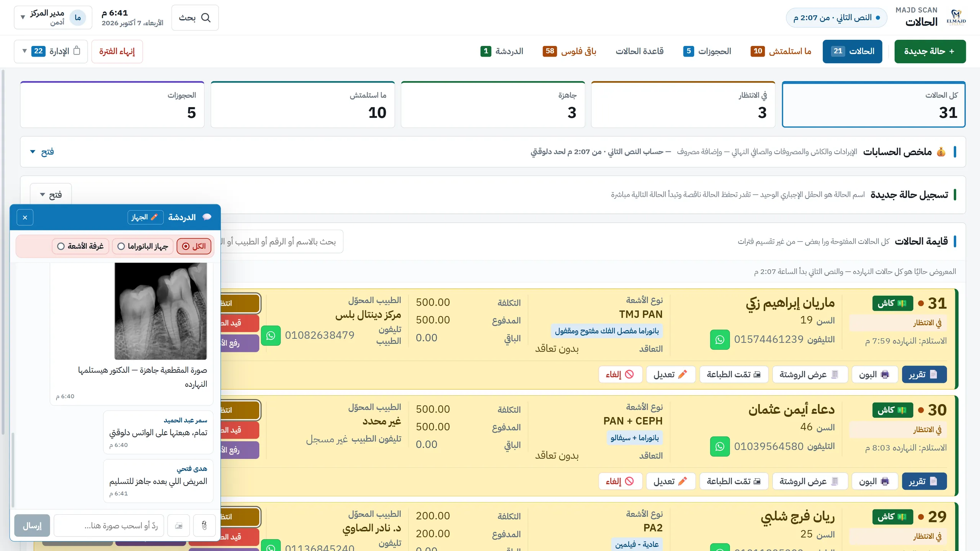Open WhatsApp for patient phone 01039564580

[720, 446]
